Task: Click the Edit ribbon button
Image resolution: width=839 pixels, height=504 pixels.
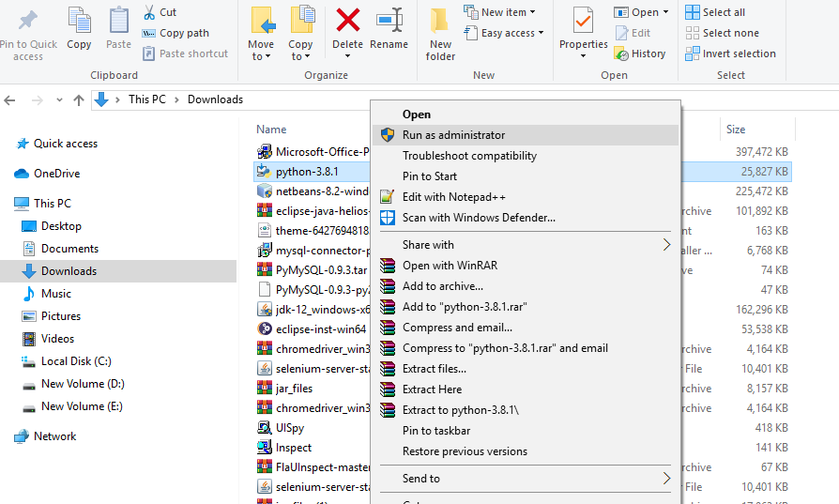Action: point(633,33)
